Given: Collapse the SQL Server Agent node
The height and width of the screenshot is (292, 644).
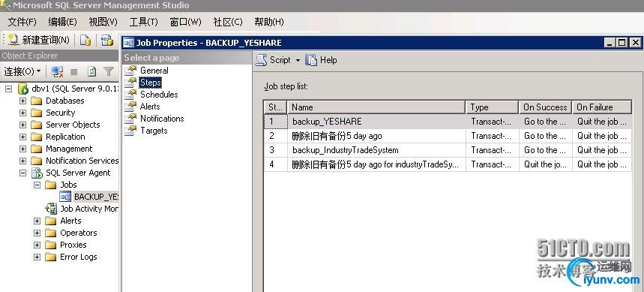Looking at the screenshot, I should coord(22,173).
